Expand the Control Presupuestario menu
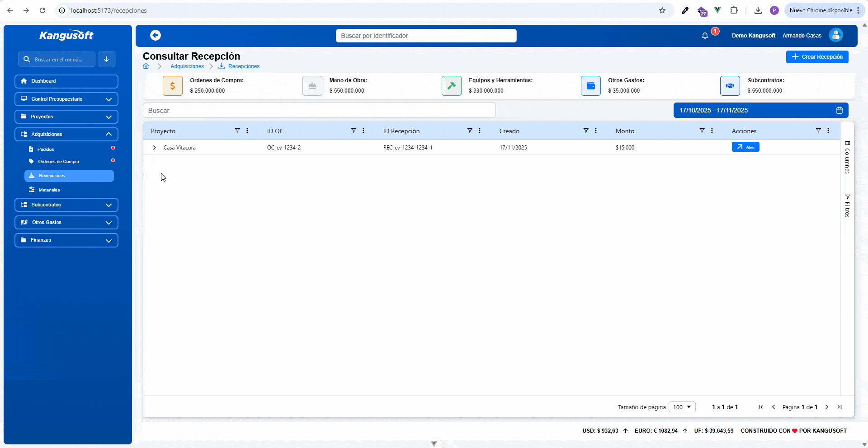The height and width of the screenshot is (448, 868). 66,99
